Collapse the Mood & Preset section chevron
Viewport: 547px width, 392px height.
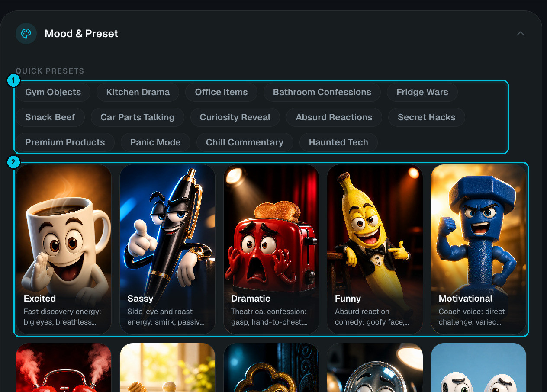click(520, 34)
